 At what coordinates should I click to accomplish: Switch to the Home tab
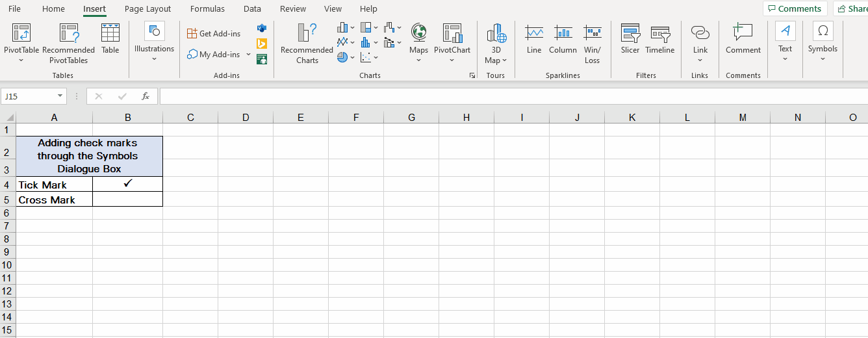53,8
